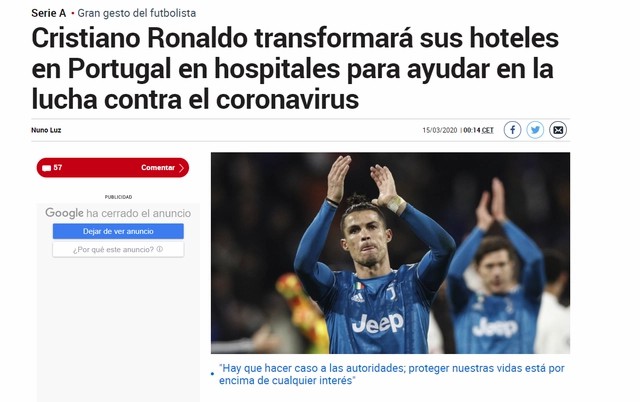Share the article on Facebook
Viewport: 640px width, 402px height.
(512, 130)
